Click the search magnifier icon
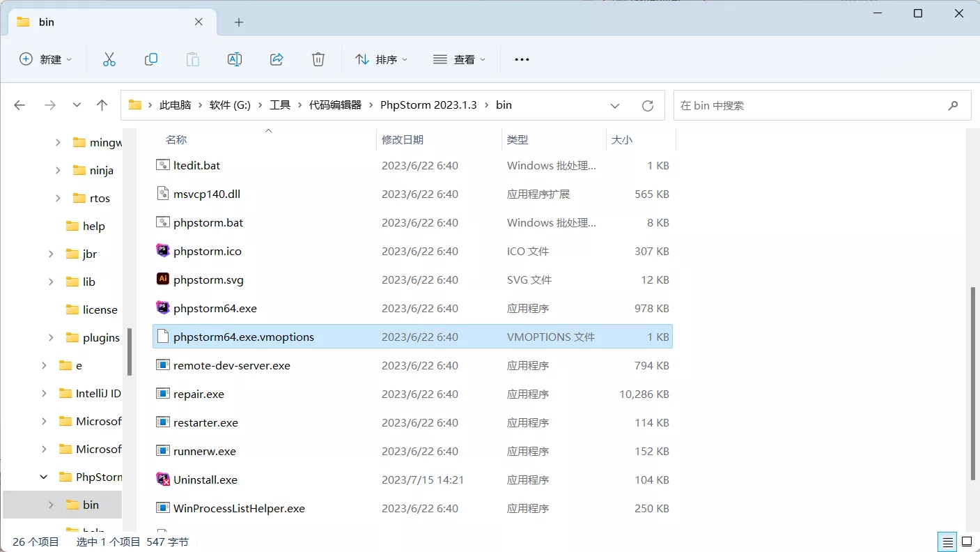This screenshot has width=980, height=552. tap(954, 105)
